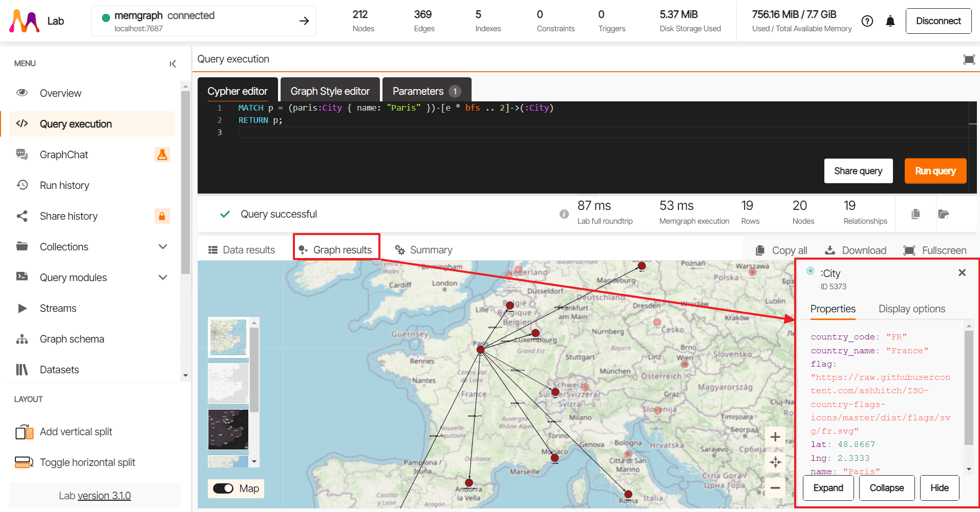This screenshot has height=512, width=980.
Task: Click the Share history lock badge
Action: coord(162,216)
